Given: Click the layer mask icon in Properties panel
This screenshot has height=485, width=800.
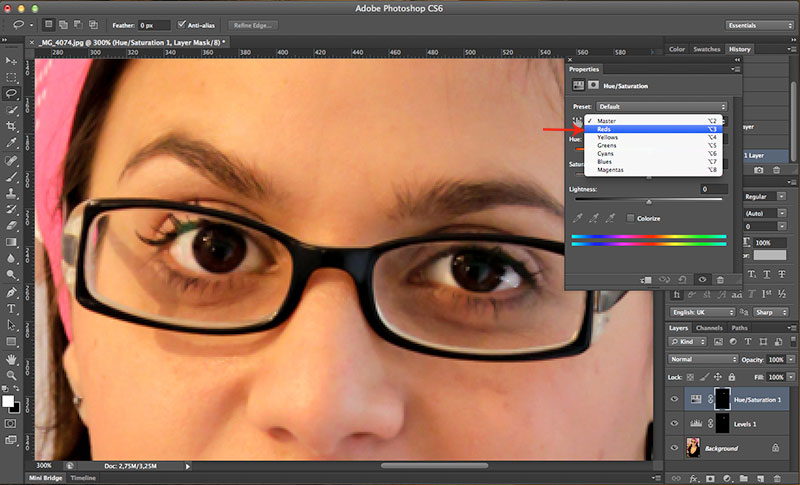Looking at the screenshot, I should 594,85.
